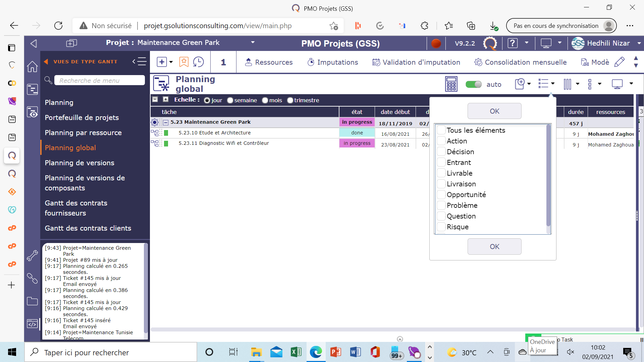Click the top OK button in popup

[x=494, y=111]
